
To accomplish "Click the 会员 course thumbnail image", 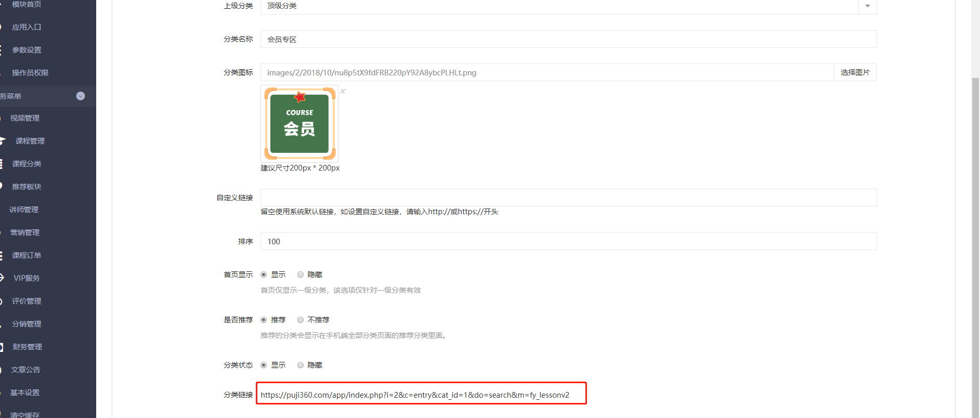I will (x=299, y=124).
